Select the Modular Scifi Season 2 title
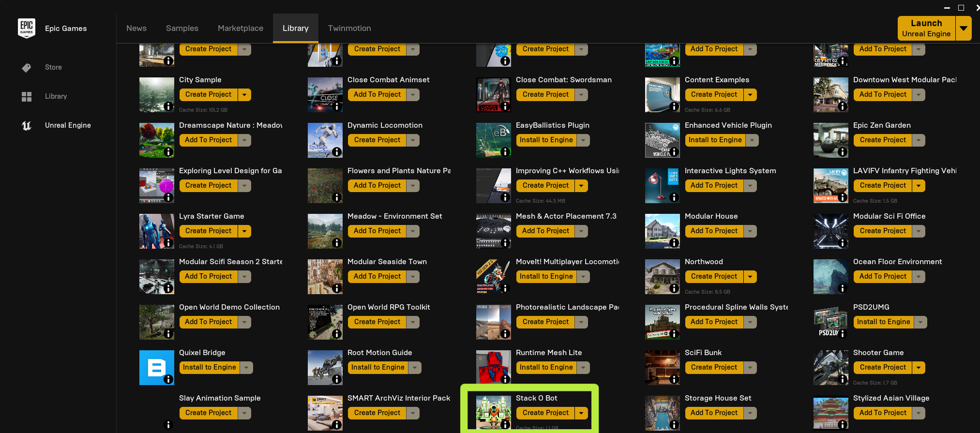Screen dimensions: 980x433 tap(231, 262)
